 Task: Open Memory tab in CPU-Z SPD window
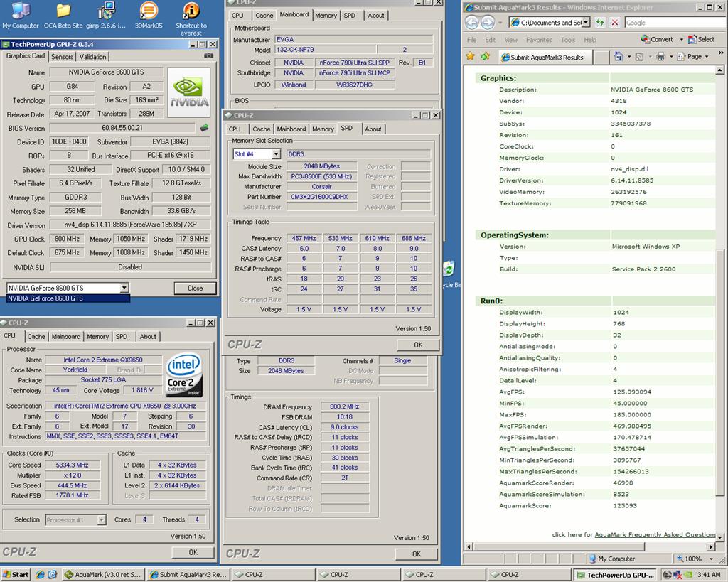tap(323, 129)
